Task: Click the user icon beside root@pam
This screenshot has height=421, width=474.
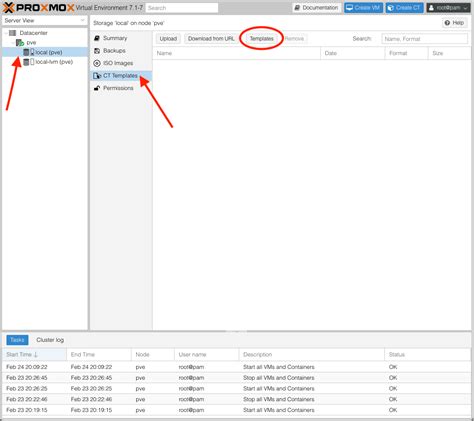Action: pos(431,8)
